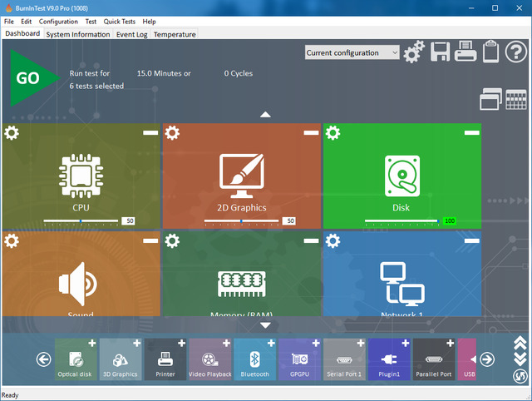This screenshot has height=401, width=532.
Task: Expand tests with the downward triangle
Action: point(265,325)
